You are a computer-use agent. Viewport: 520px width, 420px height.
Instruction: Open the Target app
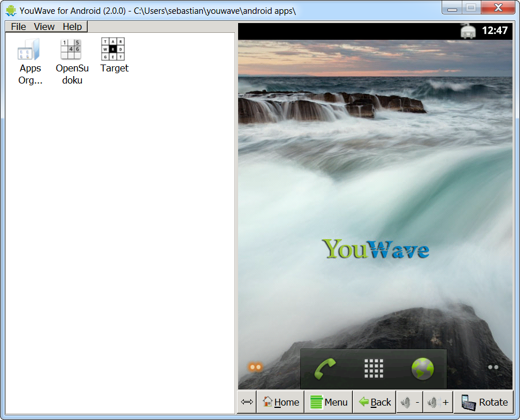click(x=113, y=49)
